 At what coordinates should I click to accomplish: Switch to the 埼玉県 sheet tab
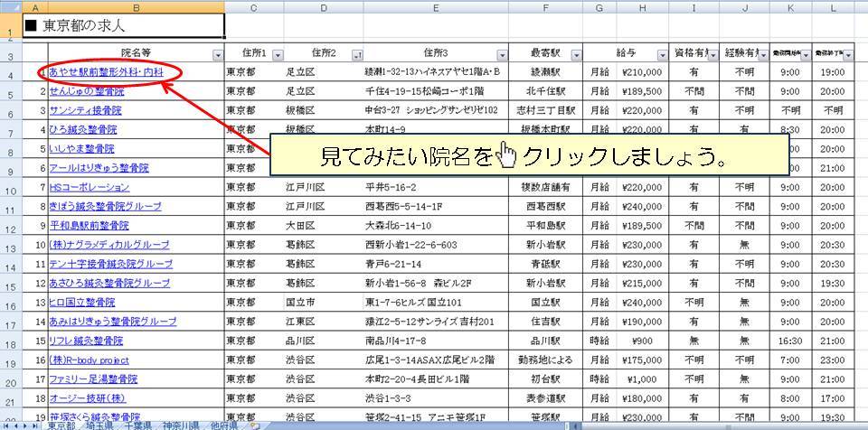click(104, 425)
